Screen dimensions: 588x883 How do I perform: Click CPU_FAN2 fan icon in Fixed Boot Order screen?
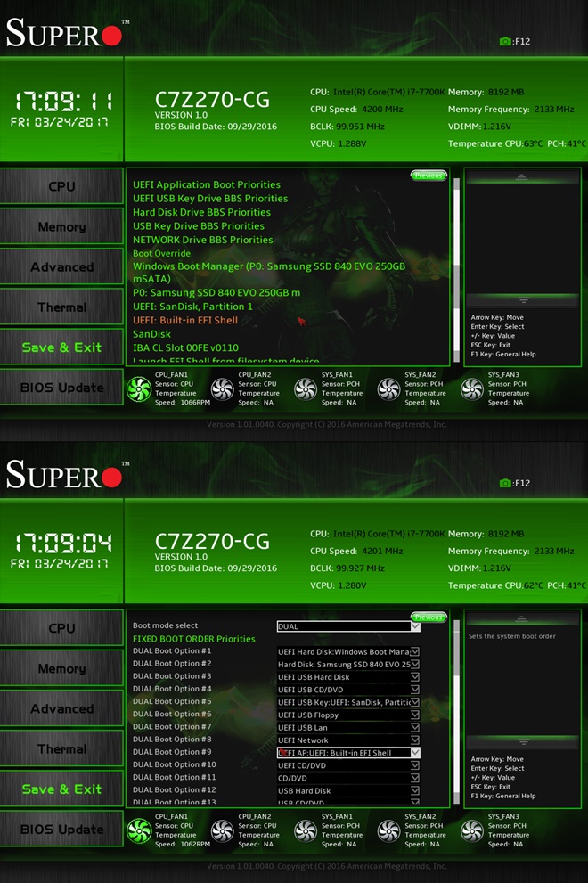click(x=222, y=830)
